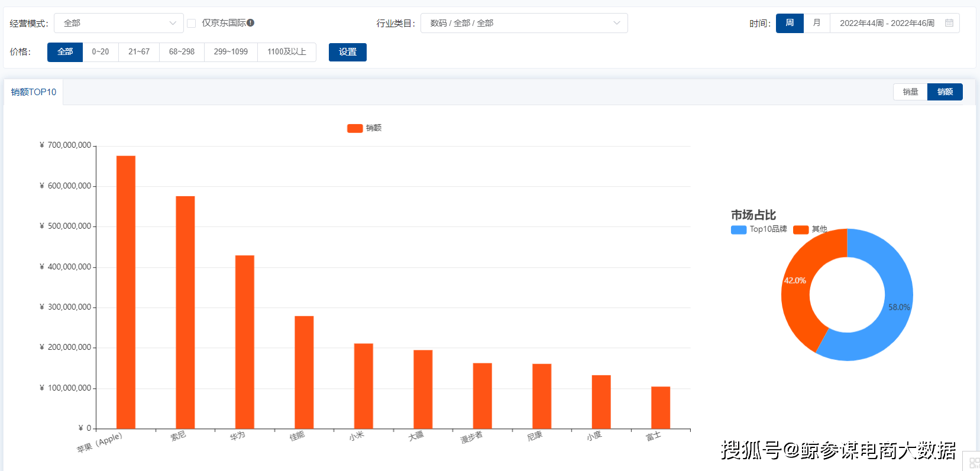Toggle 销额 legend swatch in bar chart

pos(355,128)
